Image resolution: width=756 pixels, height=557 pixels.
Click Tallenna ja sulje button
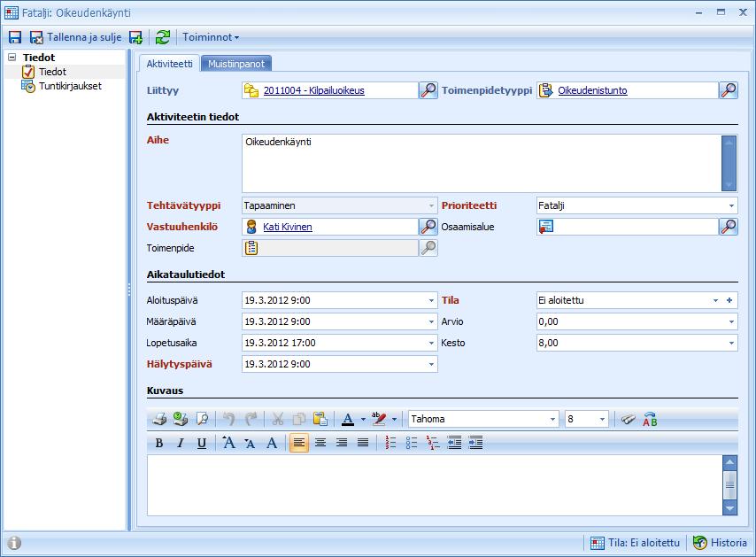[x=76, y=37]
